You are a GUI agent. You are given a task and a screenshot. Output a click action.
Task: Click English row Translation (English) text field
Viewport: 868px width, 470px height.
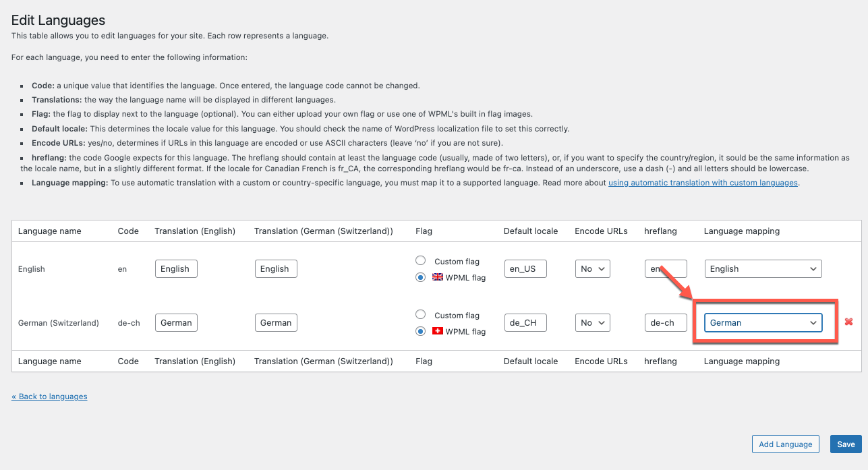(176, 268)
